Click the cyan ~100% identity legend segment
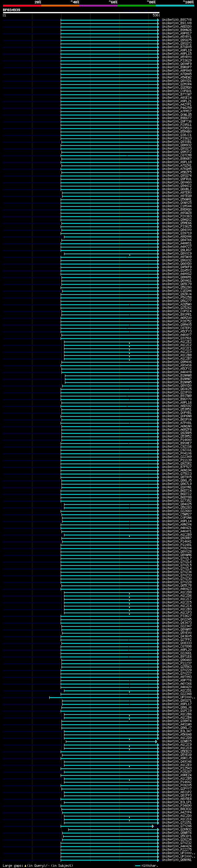The image size is (197, 868). tap(175, 6)
